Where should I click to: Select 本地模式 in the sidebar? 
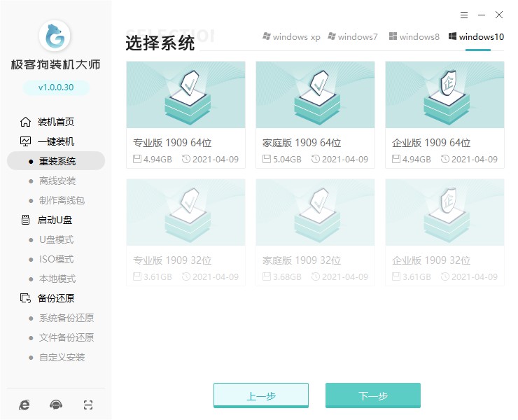pyautogui.click(x=57, y=279)
